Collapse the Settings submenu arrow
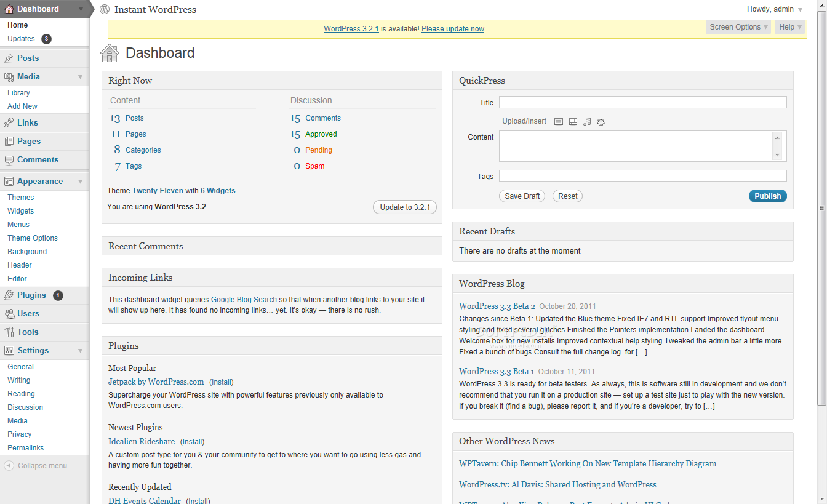Viewport: 827px width, 504px height. tap(81, 350)
